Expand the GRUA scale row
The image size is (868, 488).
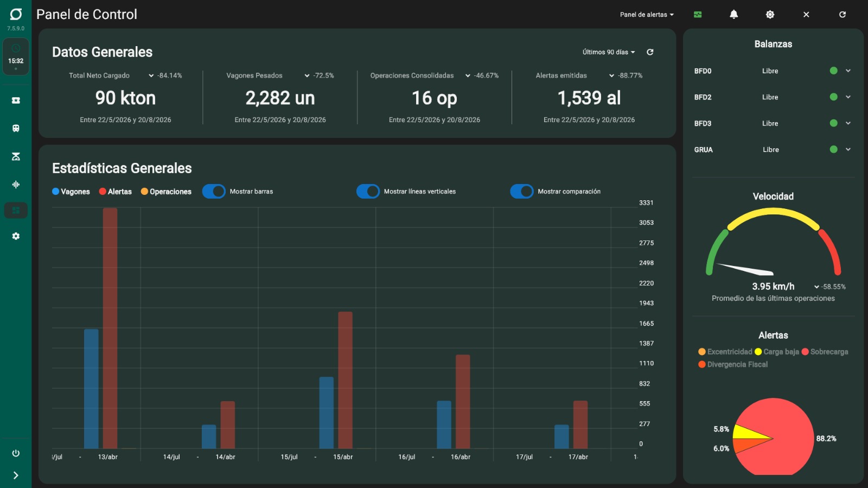pyautogui.click(x=848, y=149)
